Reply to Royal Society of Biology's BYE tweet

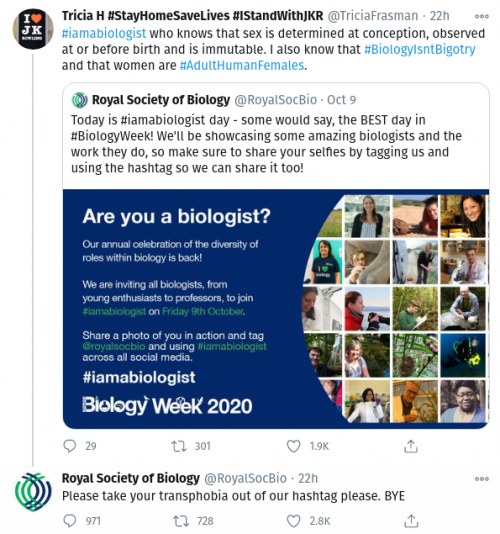[70, 521]
